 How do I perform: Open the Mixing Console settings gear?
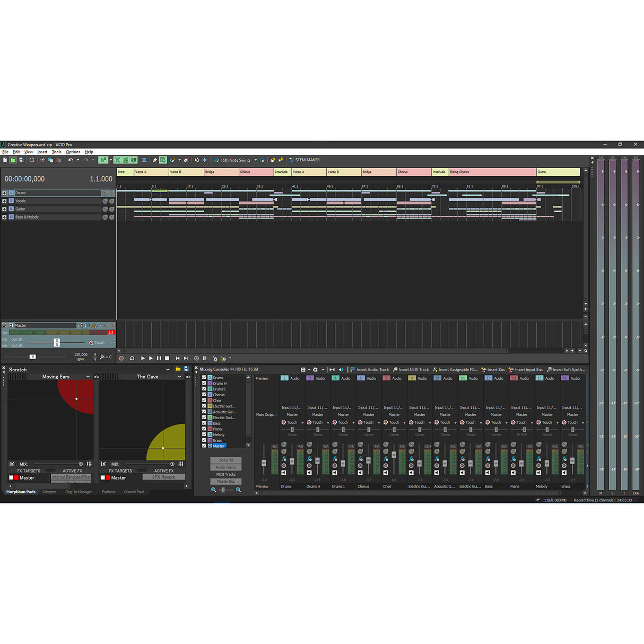point(315,370)
